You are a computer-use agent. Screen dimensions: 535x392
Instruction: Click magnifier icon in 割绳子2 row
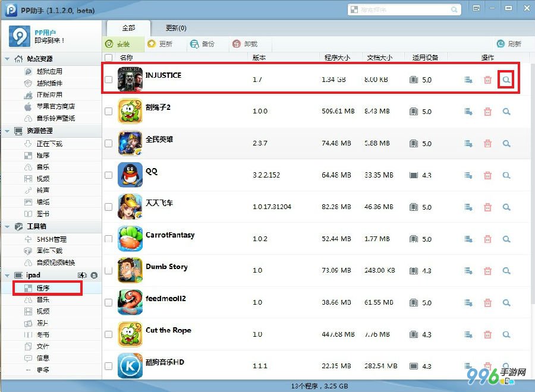pyautogui.click(x=506, y=112)
